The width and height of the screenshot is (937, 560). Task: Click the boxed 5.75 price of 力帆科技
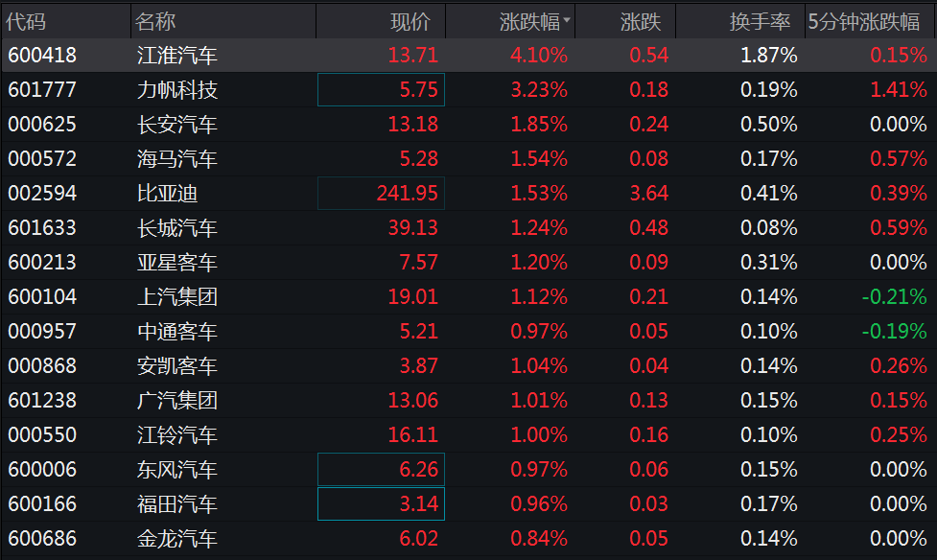[x=382, y=89]
